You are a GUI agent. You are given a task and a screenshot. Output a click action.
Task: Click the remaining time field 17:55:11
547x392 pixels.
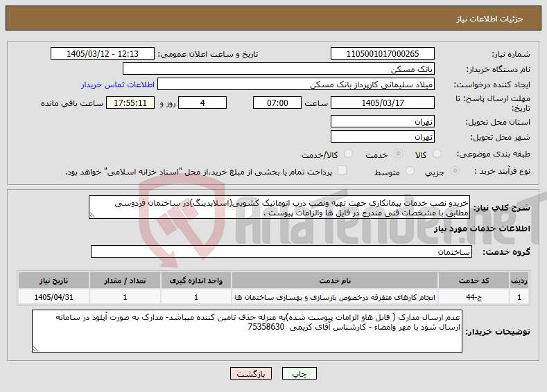pyautogui.click(x=130, y=103)
